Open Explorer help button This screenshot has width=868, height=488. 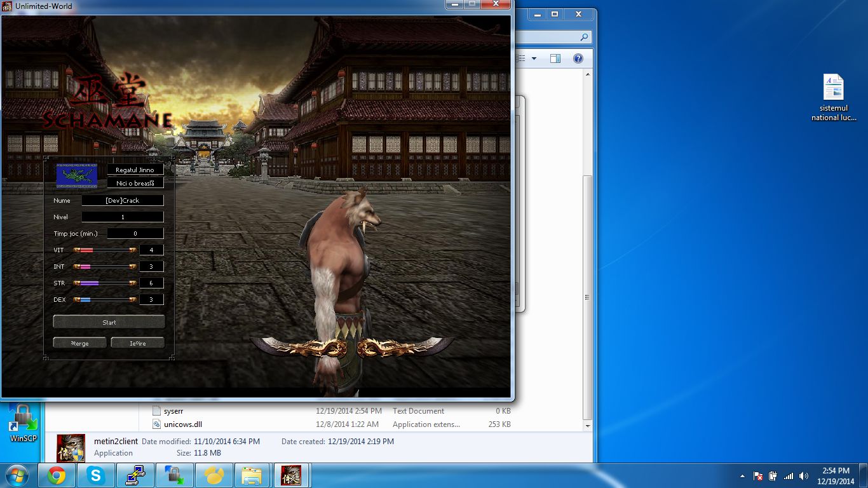[578, 58]
